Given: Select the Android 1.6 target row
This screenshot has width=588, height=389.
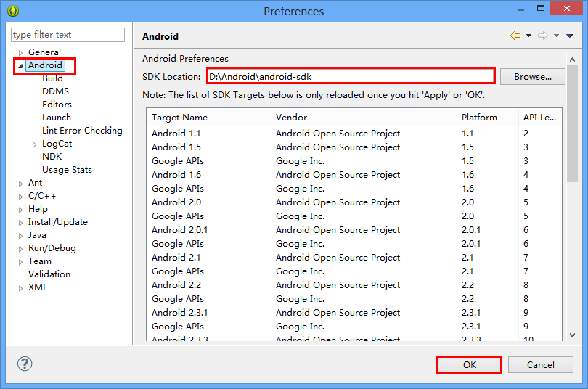Looking at the screenshot, I should [354, 175].
